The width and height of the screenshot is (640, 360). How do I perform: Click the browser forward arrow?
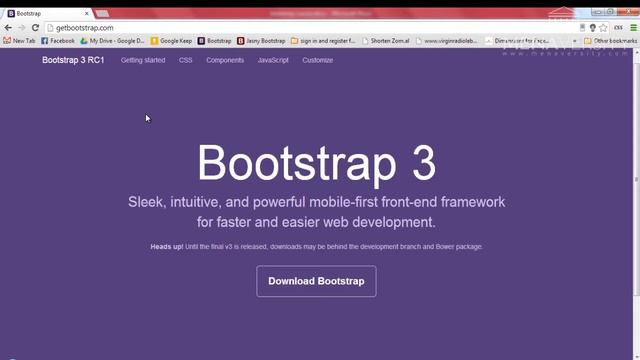pos(22,28)
